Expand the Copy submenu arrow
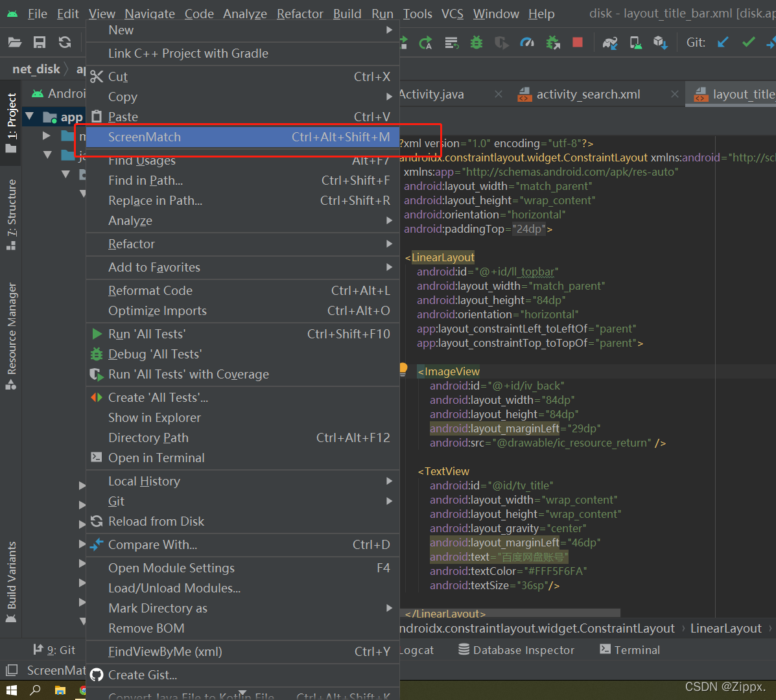The height and width of the screenshot is (700, 776). 390,97
